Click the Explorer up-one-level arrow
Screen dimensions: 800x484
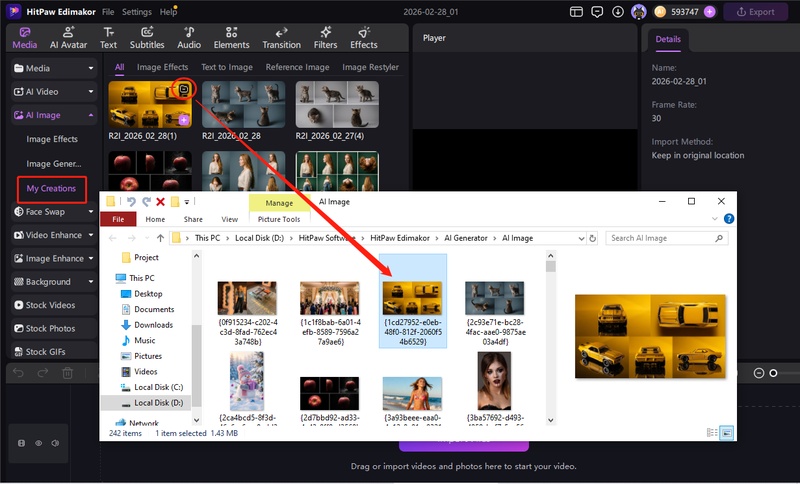coord(160,238)
